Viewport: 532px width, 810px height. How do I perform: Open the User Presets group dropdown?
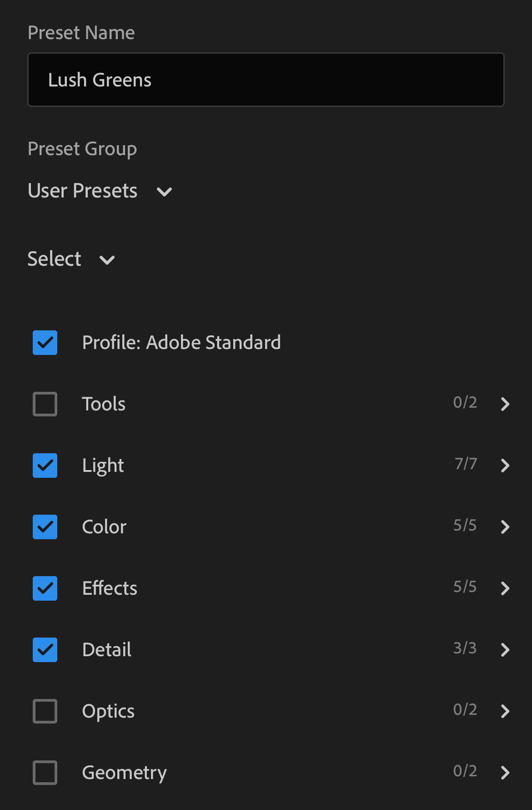pyautogui.click(x=100, y=191)
